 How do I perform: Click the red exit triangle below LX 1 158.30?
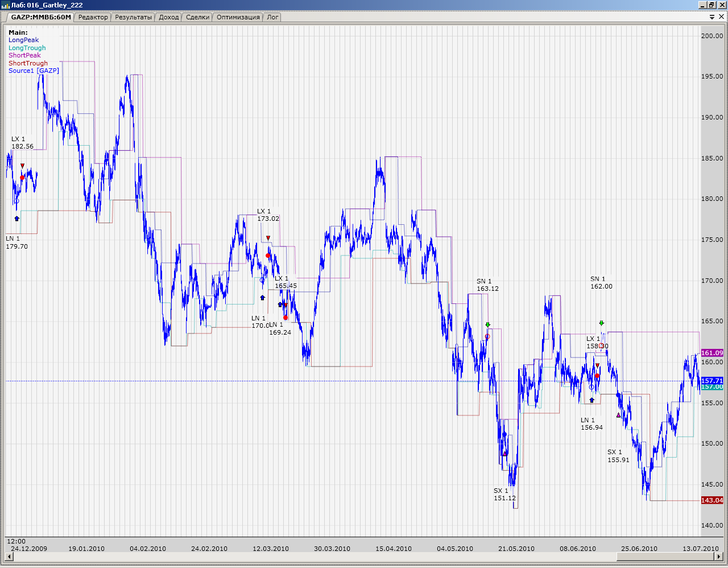tap(597, 365)
